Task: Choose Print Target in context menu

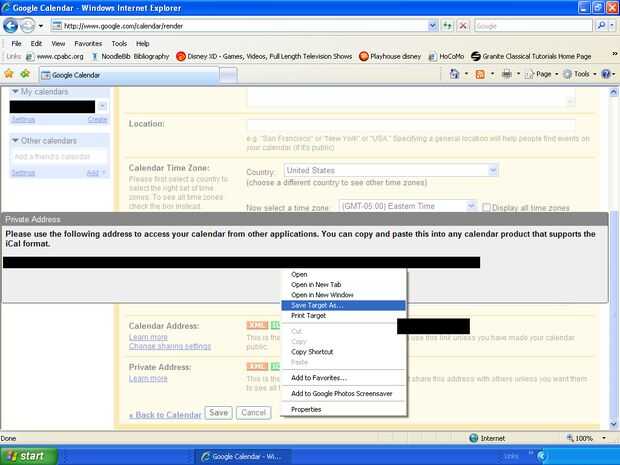Action: tap(343, 316)
